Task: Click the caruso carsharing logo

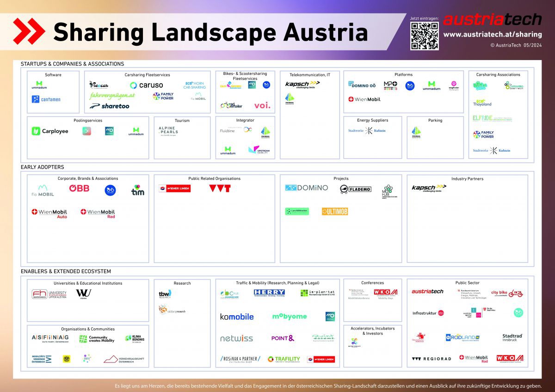Action: click(x=146, y=85)
